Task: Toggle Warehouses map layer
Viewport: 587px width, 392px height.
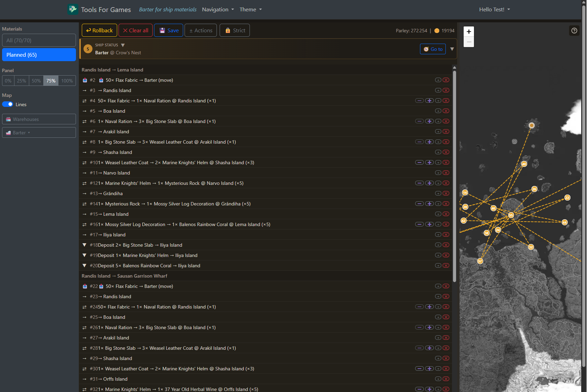Action: (39, 119)
